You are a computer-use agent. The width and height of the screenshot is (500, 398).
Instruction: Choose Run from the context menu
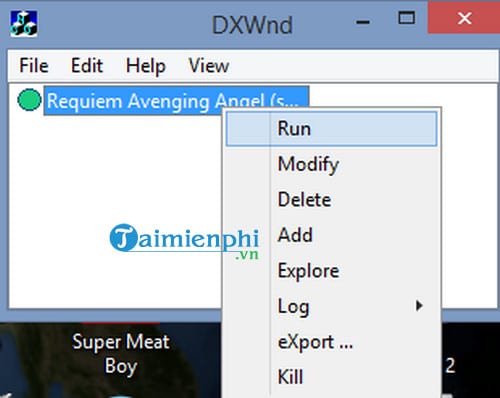tap(332, 129)
